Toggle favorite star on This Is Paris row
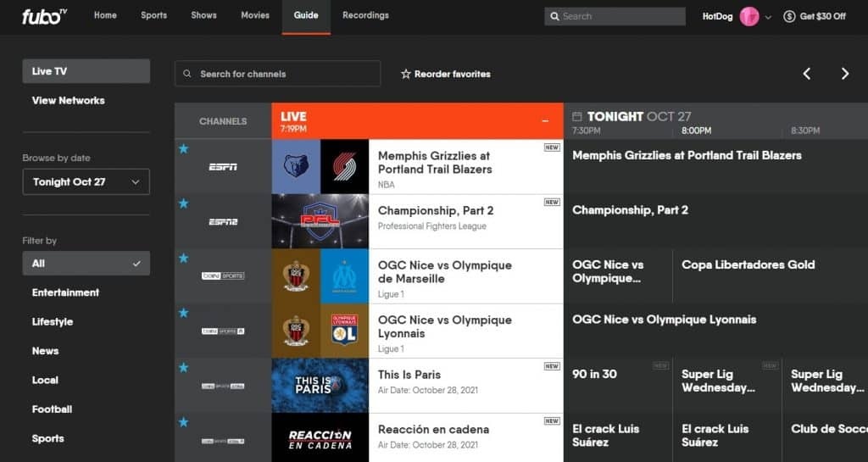The image size is (868, 462). pos(184,368)
